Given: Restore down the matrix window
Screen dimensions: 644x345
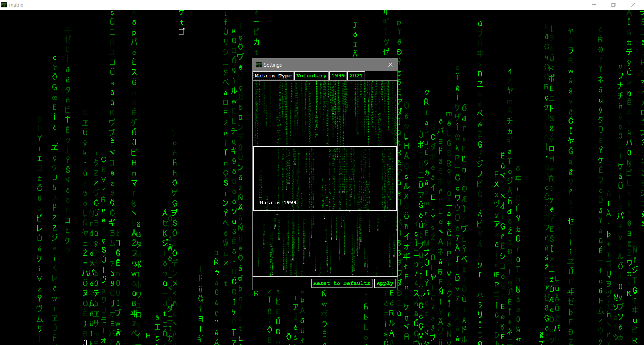Looking at the screenshot, I should coord(613,5).
